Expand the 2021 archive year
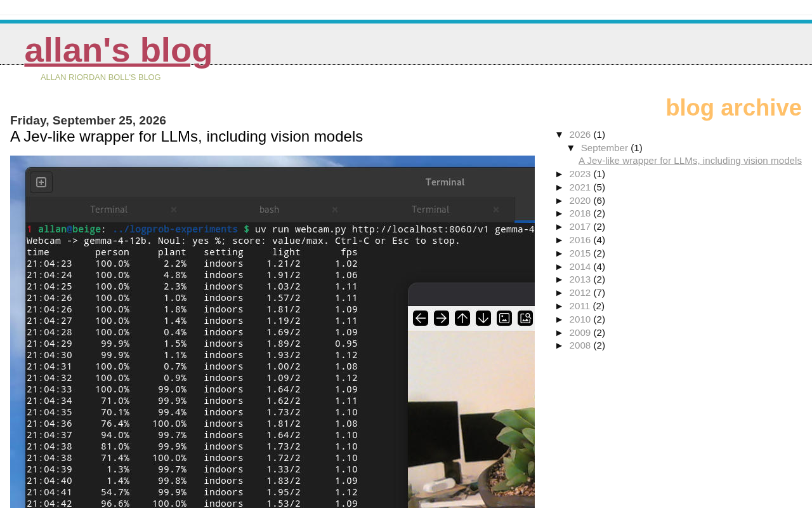Image resolution: width=812 pixels, height=508 pixels. (x=560, y=187)
